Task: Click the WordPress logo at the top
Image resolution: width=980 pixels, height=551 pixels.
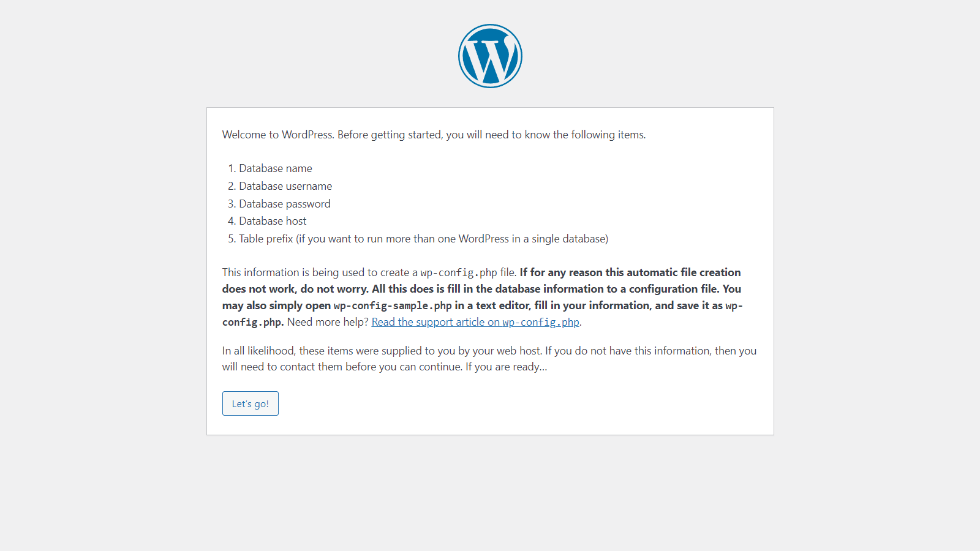Action: [490, 56]
